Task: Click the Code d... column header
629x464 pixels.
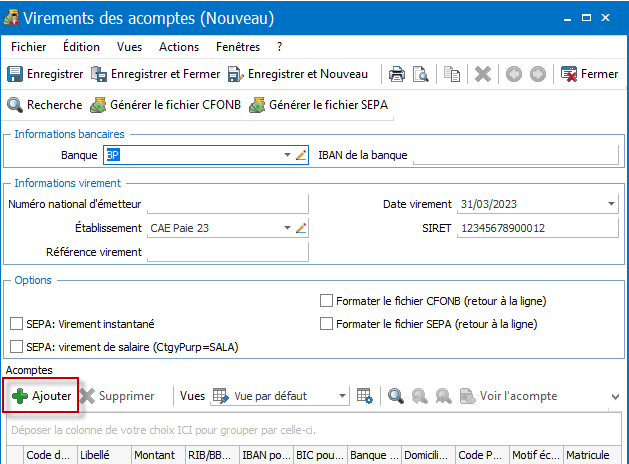Action: click(x=50, y=455)
